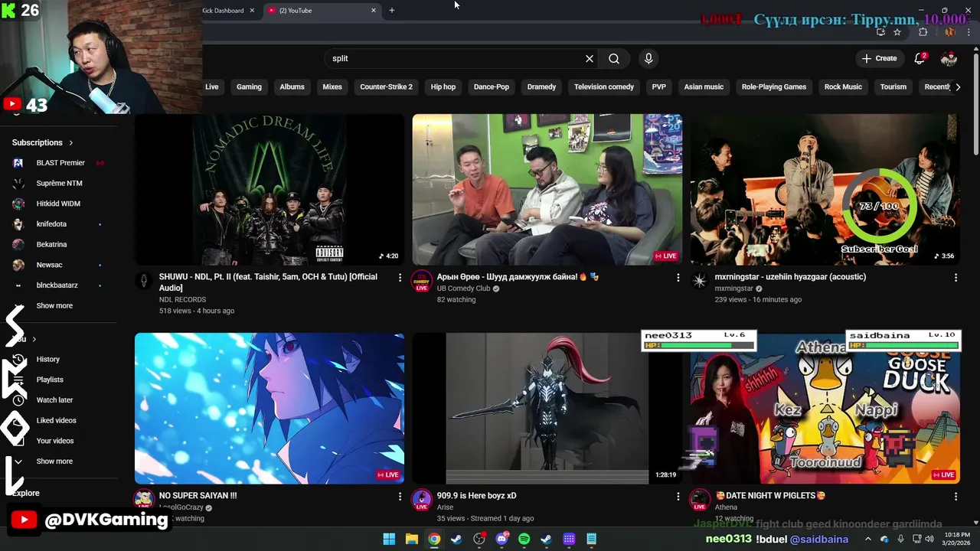Open the Newsac subscription
This screenshot has width=980, height=551.
(49, 265)
